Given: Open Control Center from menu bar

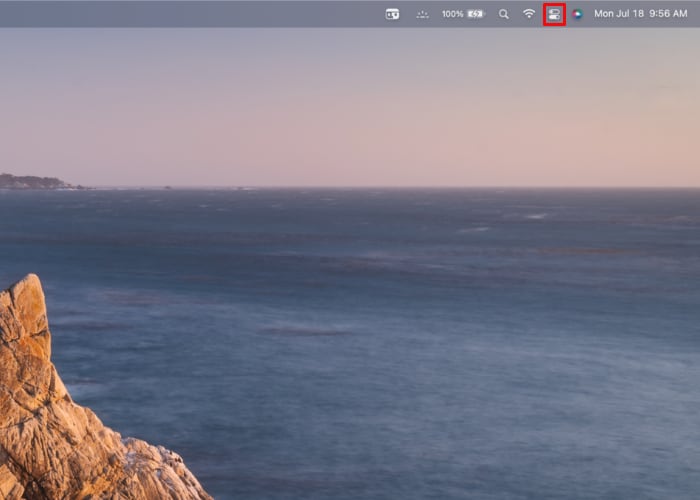Looking at the screenshot, I should 554,14.
